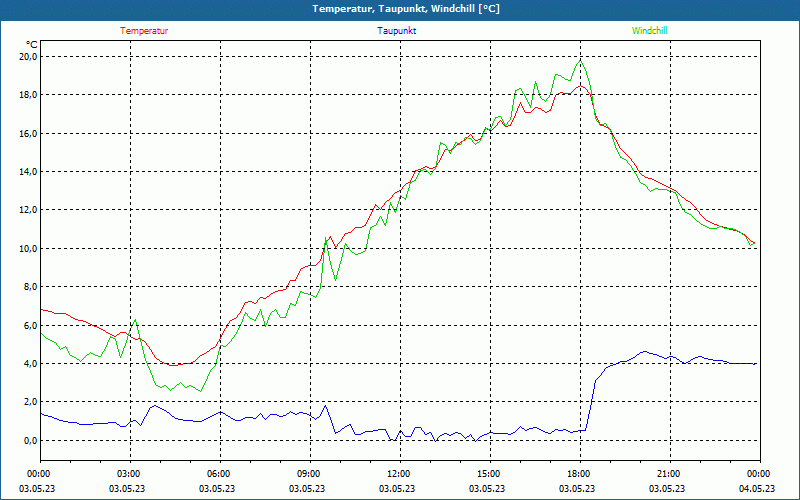Click the '03.05.23' date under 18:00
This screenshot has width=800, height=500.
577,488
